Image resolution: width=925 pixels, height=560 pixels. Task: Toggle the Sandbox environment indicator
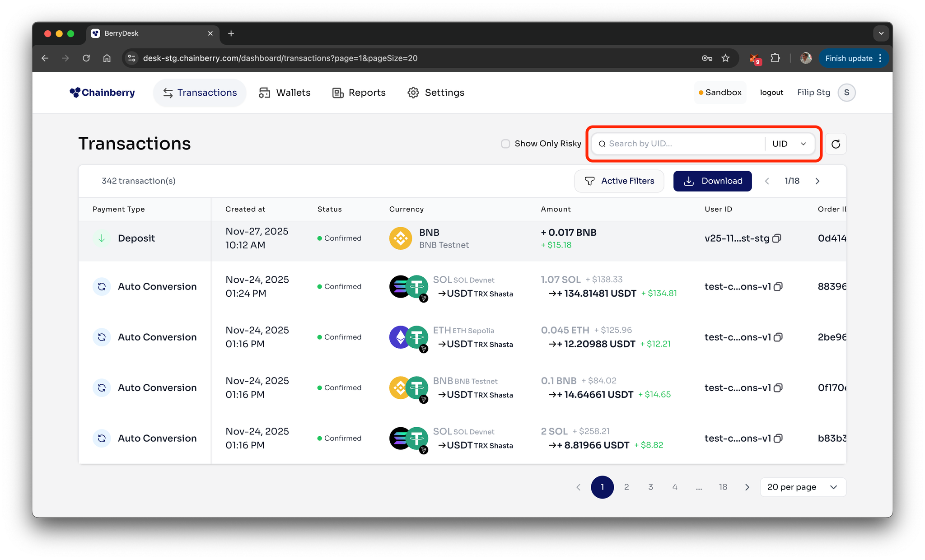point(720,93)
